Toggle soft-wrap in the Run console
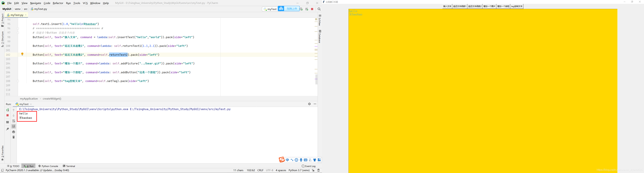Viewport: 644px width, 173px height. click(14, 121)
